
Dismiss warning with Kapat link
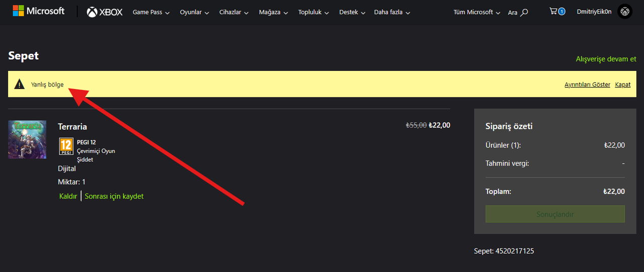tap(623, 84)
